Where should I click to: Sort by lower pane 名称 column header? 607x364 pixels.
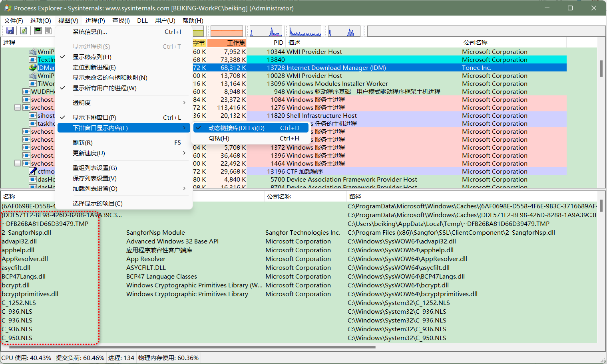[x=63, y=197]
